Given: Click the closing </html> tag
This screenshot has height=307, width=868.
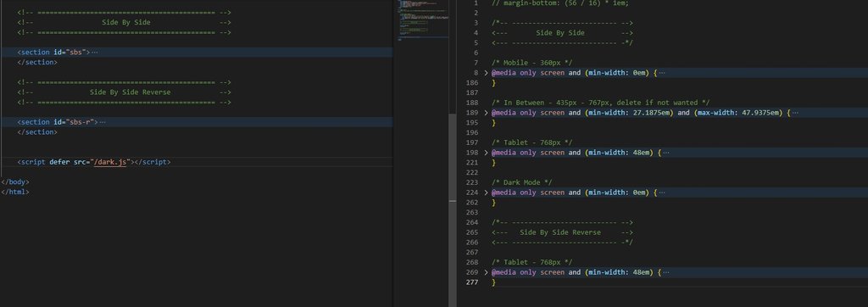Looking at the screenshot, I should [15, 192].
